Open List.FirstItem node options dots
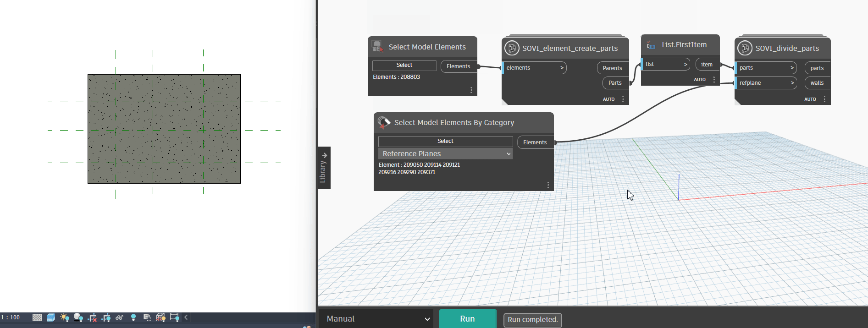This screenshot has height=328, width=868. (714, 79)
